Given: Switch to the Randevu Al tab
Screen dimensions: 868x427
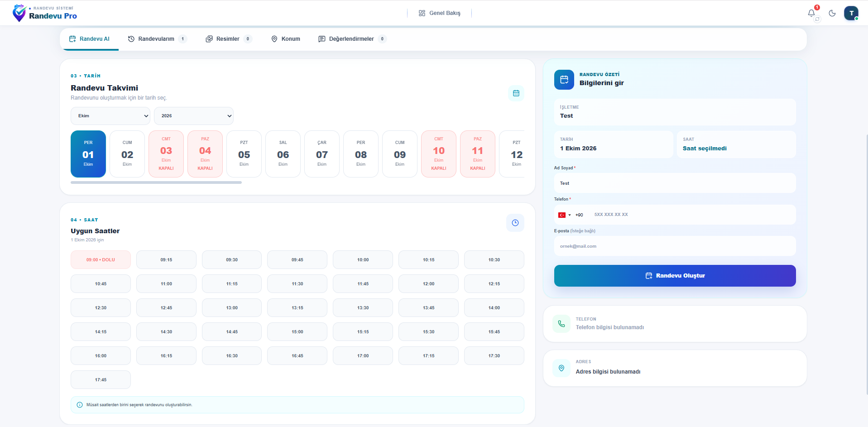Looking at the screenshot, I should 89,39.
